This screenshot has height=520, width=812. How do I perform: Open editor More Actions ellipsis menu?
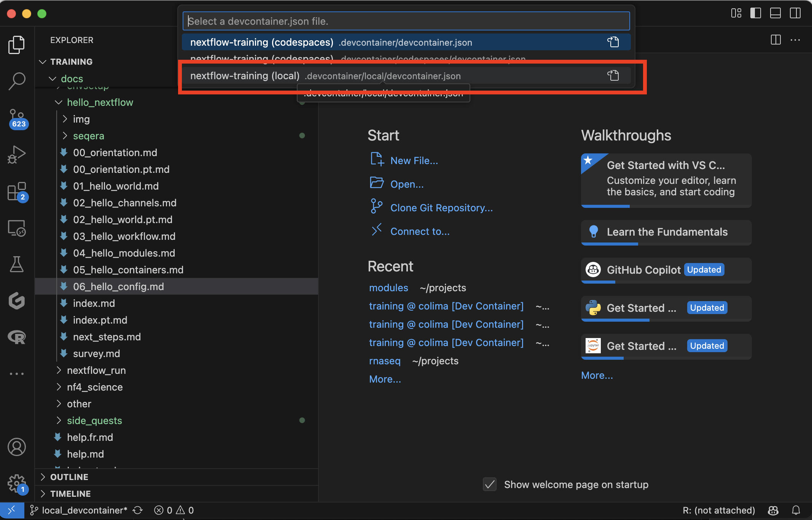pyautogui.click(x=795, y=40)
